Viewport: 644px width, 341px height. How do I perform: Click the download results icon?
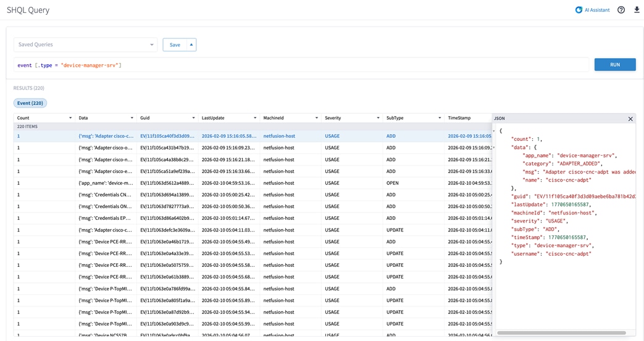click(637, 10)
